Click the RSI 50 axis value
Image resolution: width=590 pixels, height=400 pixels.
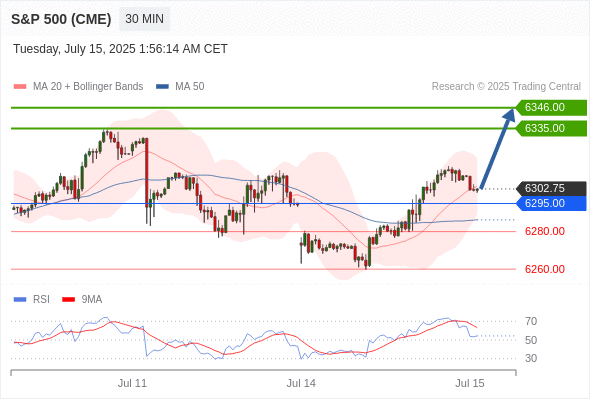click(531, 340)
